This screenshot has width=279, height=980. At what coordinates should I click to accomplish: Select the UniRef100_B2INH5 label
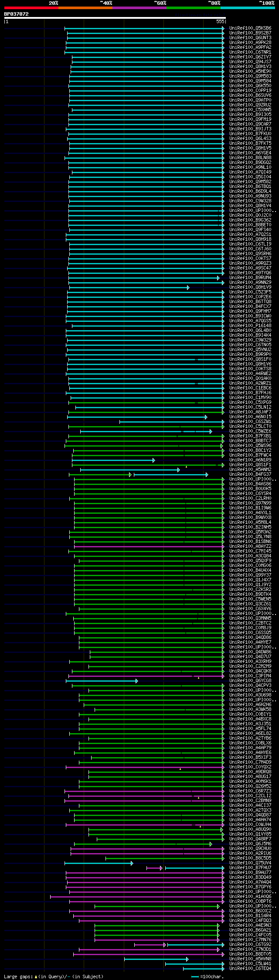tap(250, 527)
